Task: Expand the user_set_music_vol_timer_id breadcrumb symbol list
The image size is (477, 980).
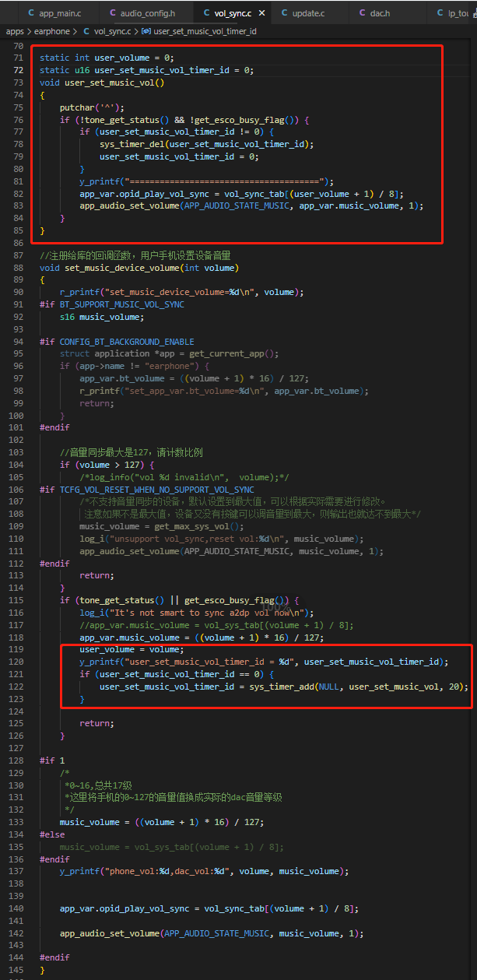Action: (205, 31)
